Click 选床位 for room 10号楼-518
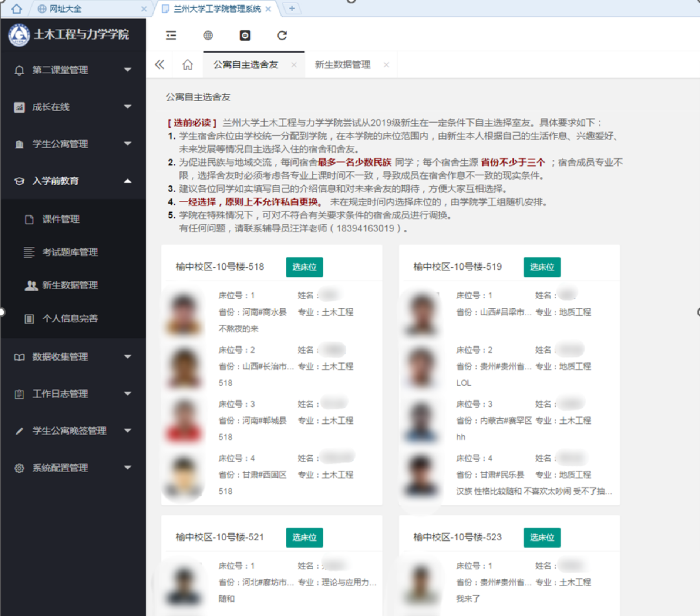 tap(305, 267)
